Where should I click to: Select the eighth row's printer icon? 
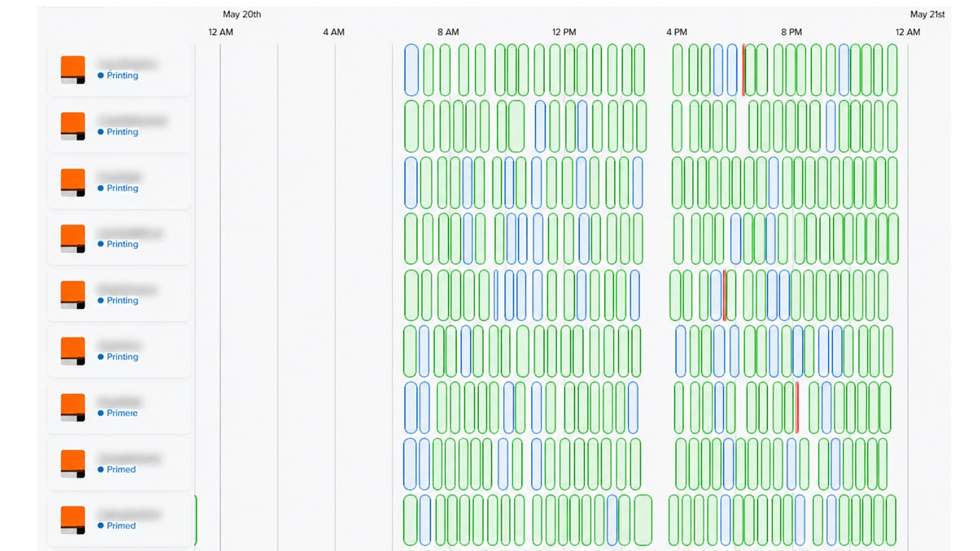(x=73, y=463)
